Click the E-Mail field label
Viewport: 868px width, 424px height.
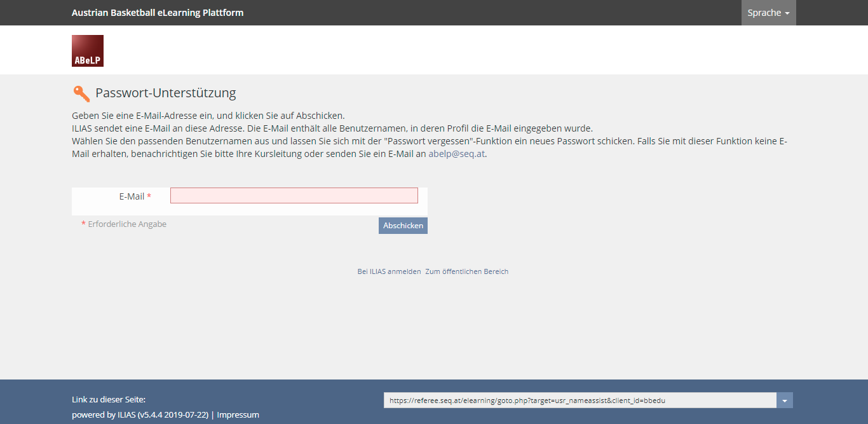coord(132,196)
